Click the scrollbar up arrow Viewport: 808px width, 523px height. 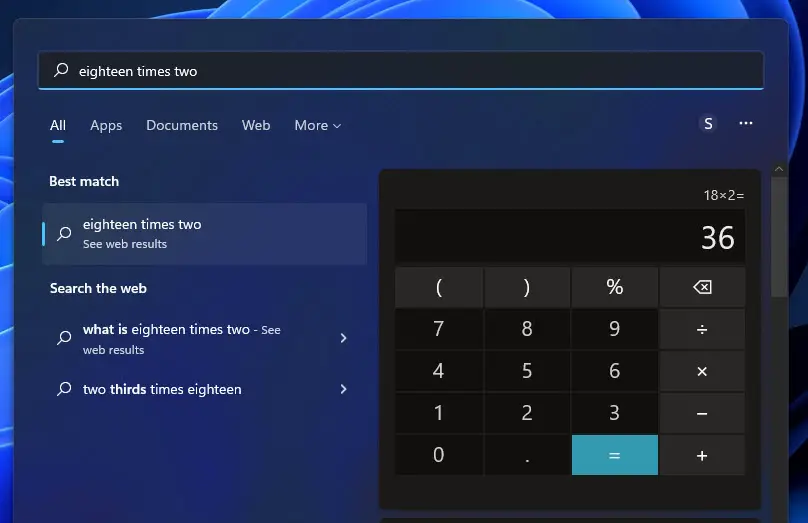(779, 169)
